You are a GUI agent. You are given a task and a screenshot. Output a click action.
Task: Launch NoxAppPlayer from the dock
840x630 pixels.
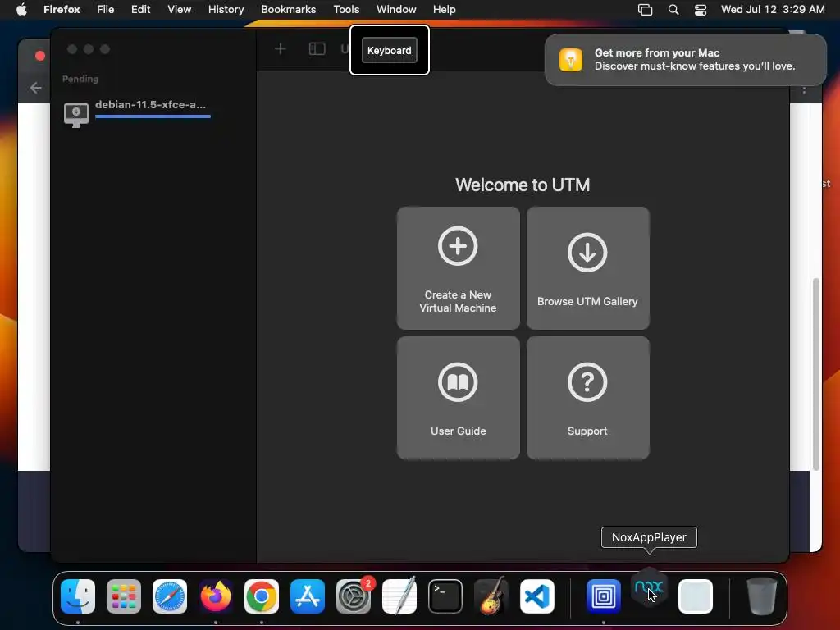tap(650, 588)
